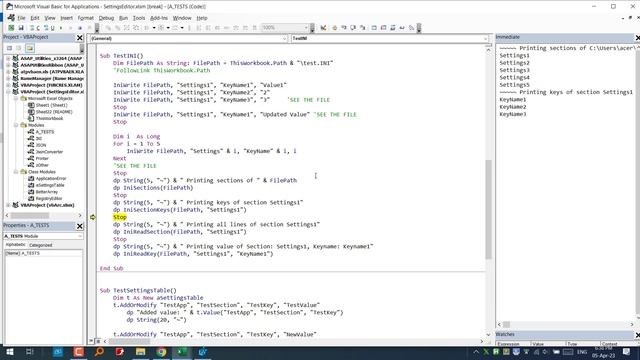This screenshot has width=640, height=360.
Task: Click the code window vertical scrollbar thumb
Action: tap(488, 209)
